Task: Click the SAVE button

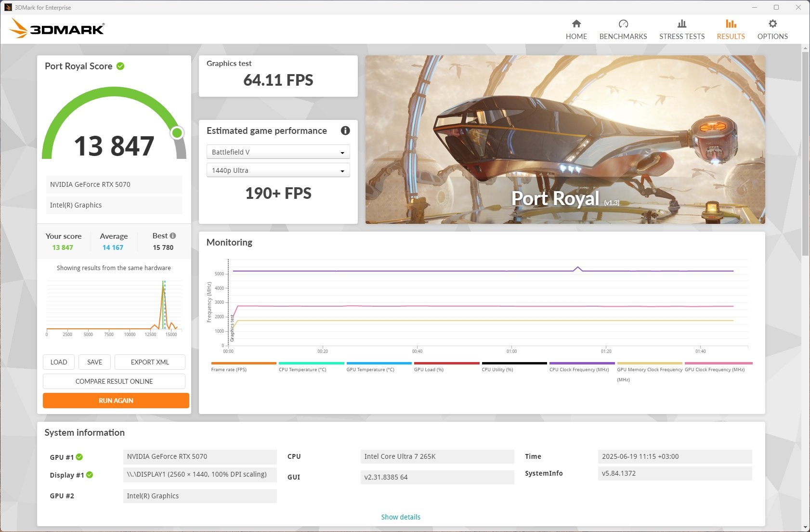Action: click(x=94, y=362)
